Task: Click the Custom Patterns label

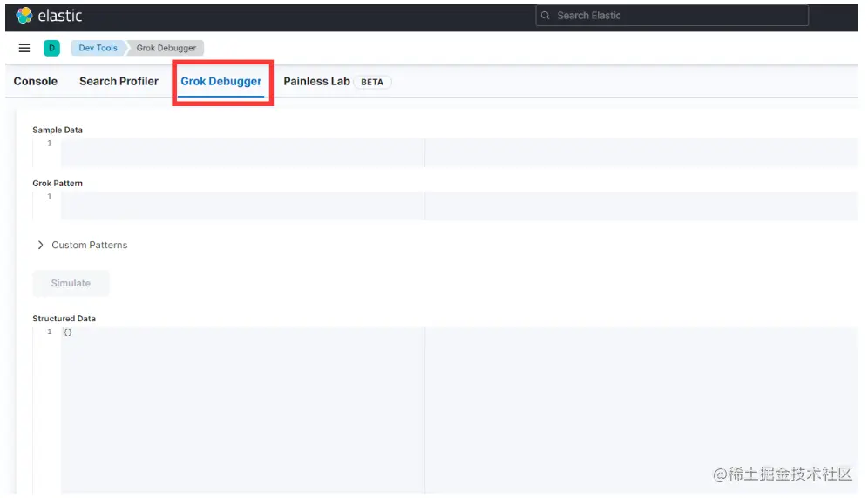Action: 89,246
